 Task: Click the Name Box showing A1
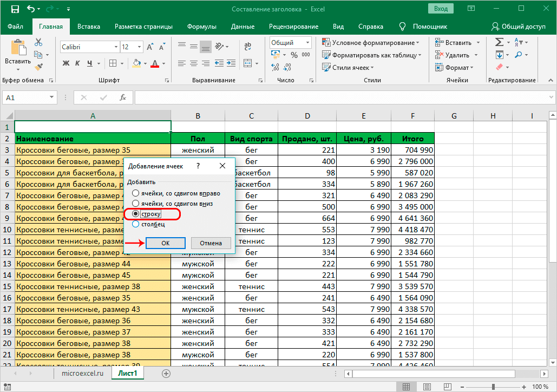click(26, 98)
